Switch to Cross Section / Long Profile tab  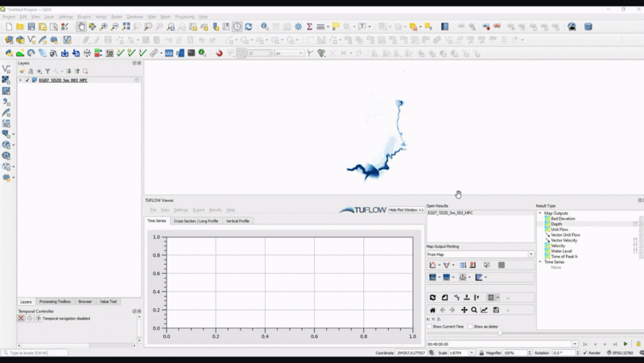click(x=196, y=221)
